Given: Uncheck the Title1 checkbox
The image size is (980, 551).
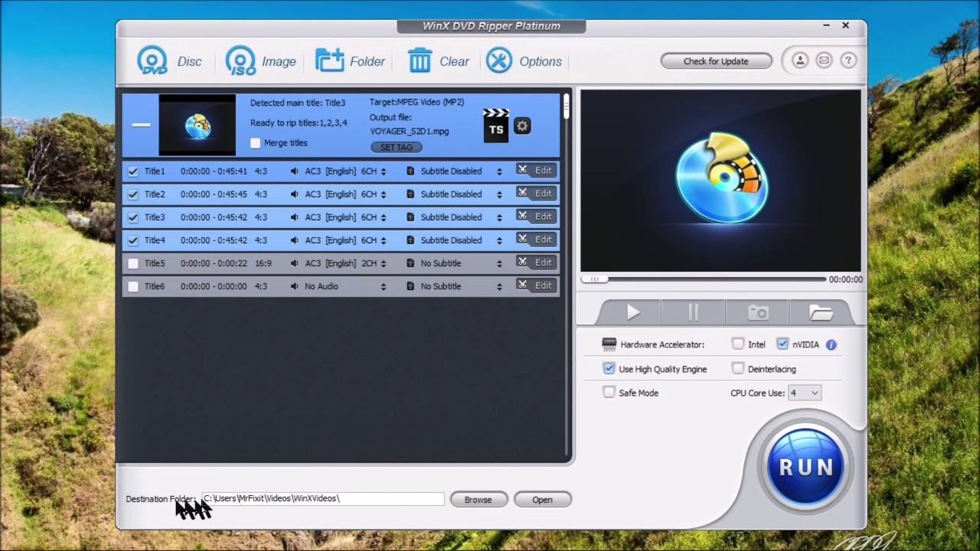Looking at the screenshot, I should point(133,171).
